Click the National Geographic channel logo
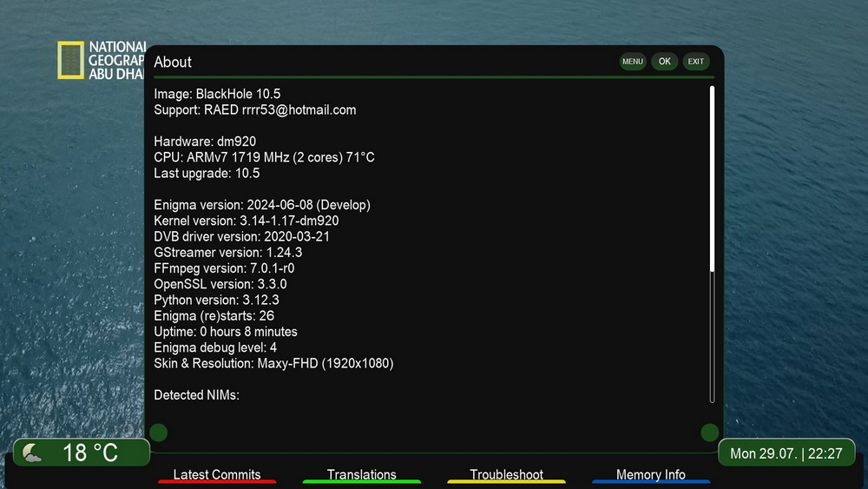 (x=102, y=60)
